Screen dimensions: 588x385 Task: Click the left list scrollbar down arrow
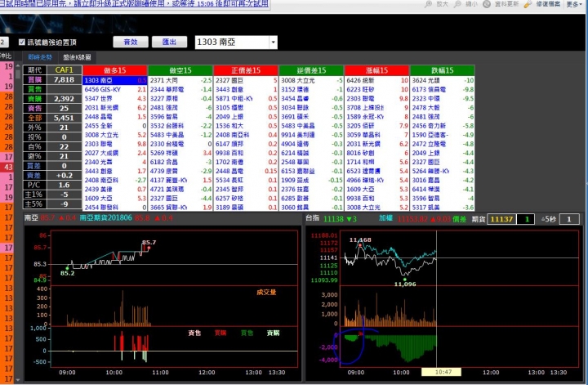[18, 380]
